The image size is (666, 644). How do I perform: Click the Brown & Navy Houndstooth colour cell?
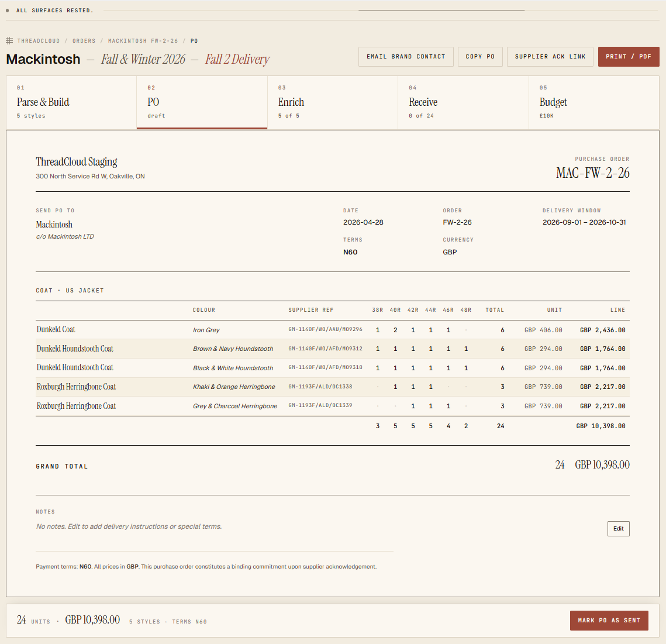233,349
